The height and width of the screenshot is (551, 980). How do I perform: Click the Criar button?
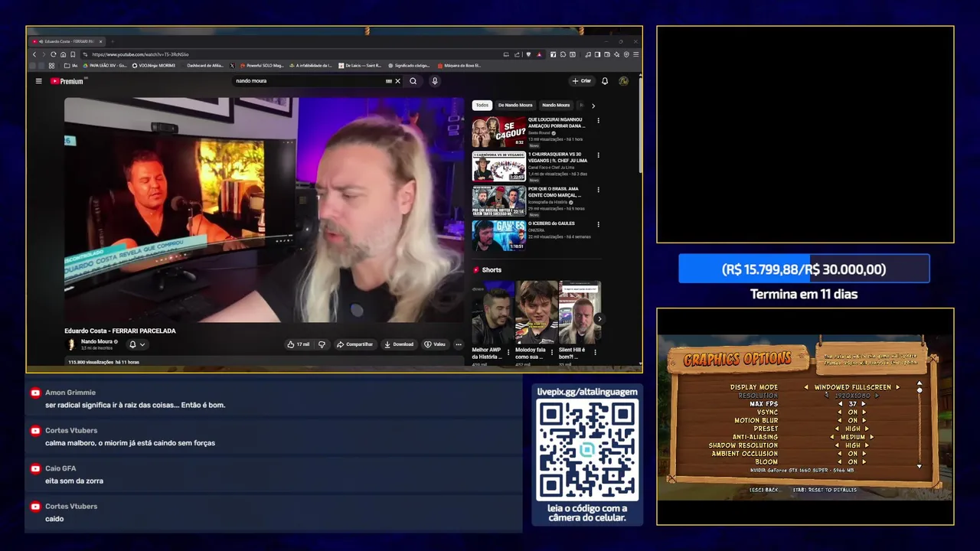pos(582,81)
